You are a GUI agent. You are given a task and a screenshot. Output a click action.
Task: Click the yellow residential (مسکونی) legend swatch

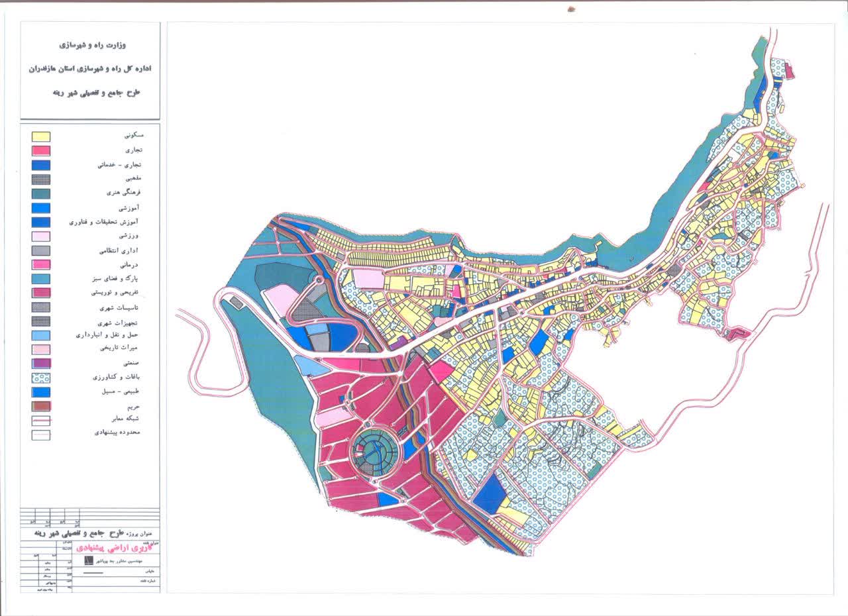[42, 136]
